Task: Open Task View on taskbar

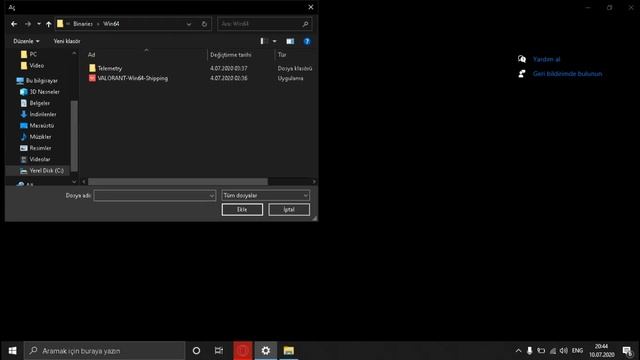Action: click(x=219, y=351)
